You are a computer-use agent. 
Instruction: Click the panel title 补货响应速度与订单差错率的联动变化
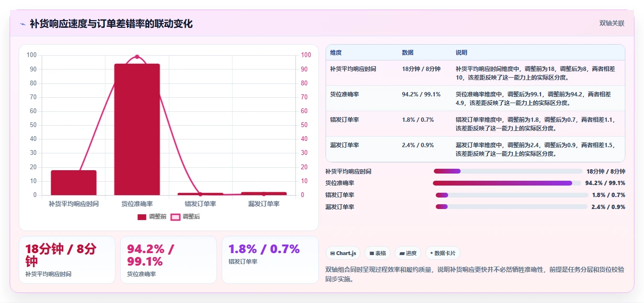(111, 23)
